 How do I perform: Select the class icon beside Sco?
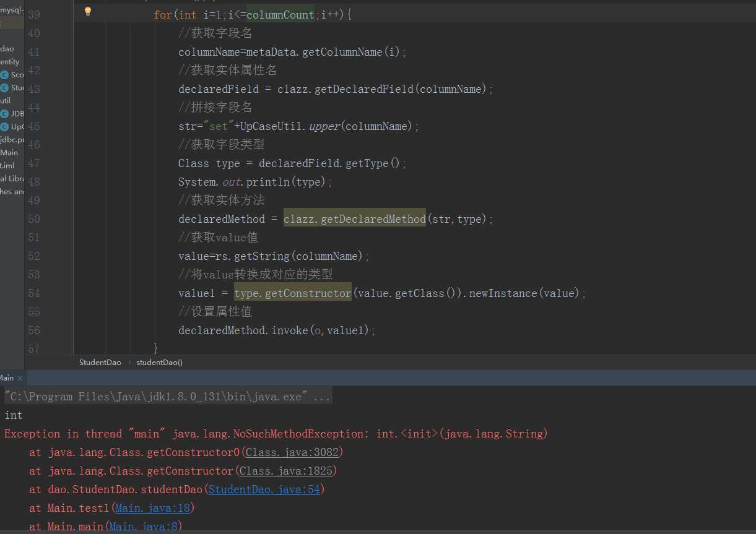click(x=4, y=75)
